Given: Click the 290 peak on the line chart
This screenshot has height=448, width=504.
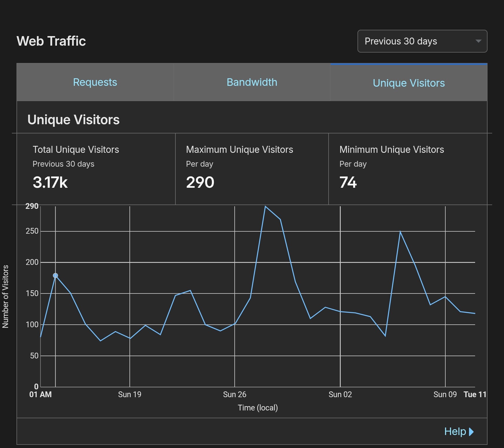Looking at the screenshot, I should pos(265,207).
